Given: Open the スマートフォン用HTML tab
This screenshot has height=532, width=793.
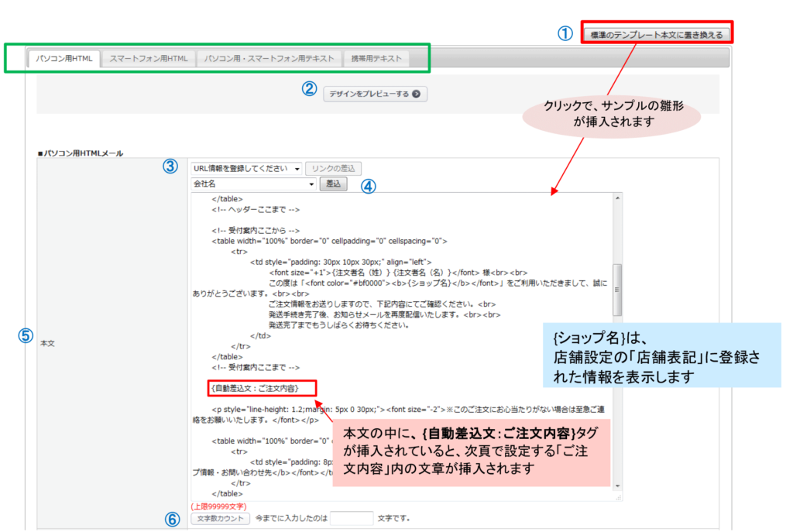Looking at the screenshot, I should (148, 58).
